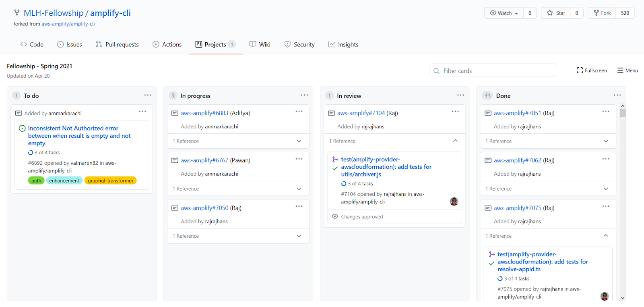Click the yellow graphql-transformer label

coord(111,180)
